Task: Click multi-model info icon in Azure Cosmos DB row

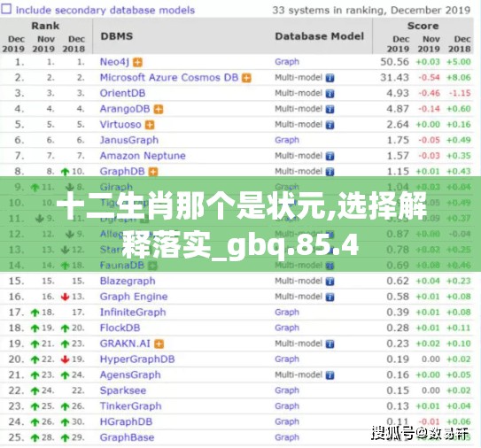Action: [x=330, y=78]
